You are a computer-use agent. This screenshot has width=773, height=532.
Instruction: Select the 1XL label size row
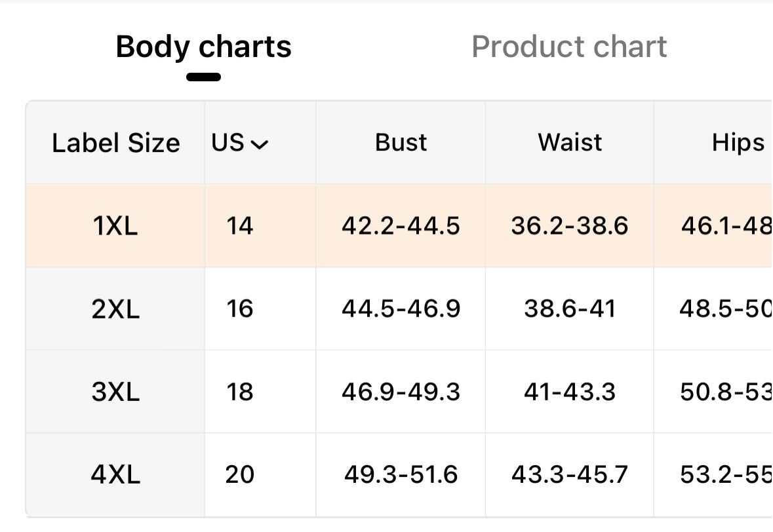pos(399,225)
